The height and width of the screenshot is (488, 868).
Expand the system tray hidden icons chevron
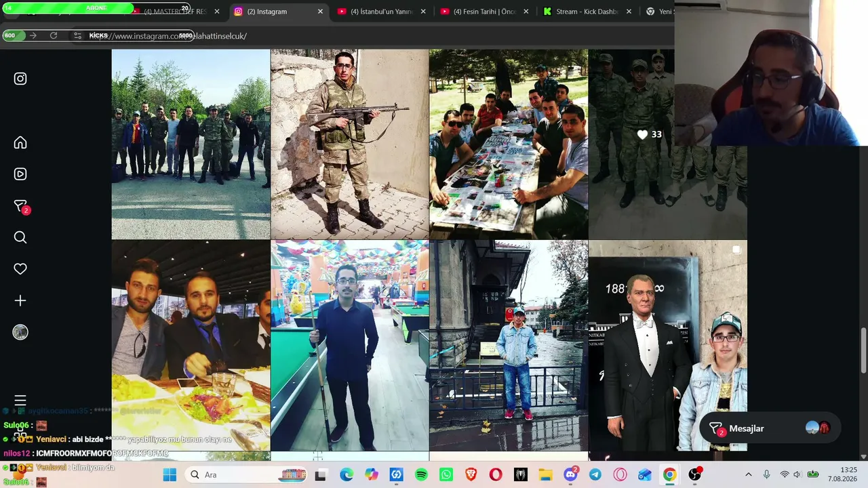click(x=749, y=474)
